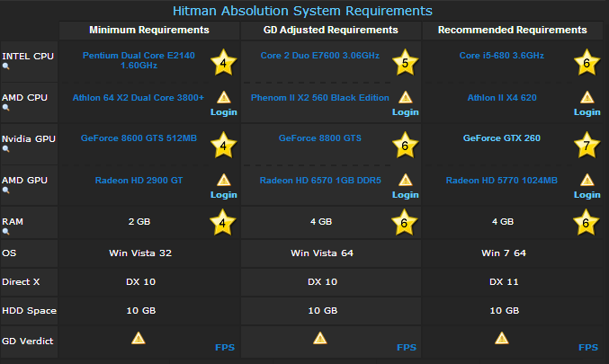Click the GD Verdict warning icon under GD Adjusted

[320, 338]
